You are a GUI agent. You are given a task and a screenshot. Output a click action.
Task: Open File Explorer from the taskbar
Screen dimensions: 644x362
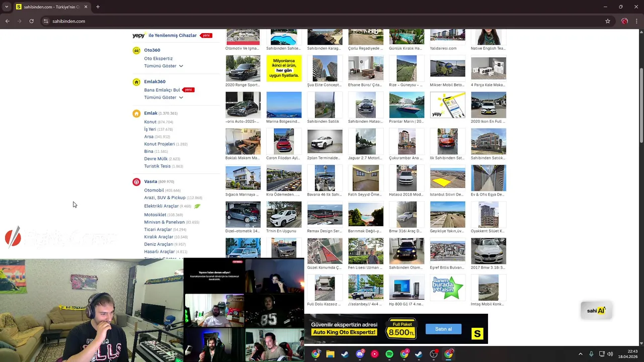pyautogui.click(x=330, y=354)
